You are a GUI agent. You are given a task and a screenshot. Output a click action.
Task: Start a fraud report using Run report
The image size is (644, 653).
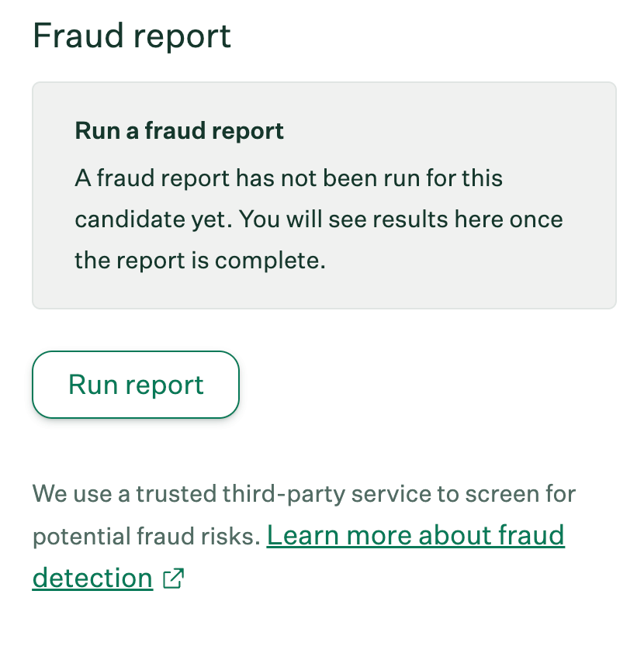click(x=135, y=384)
